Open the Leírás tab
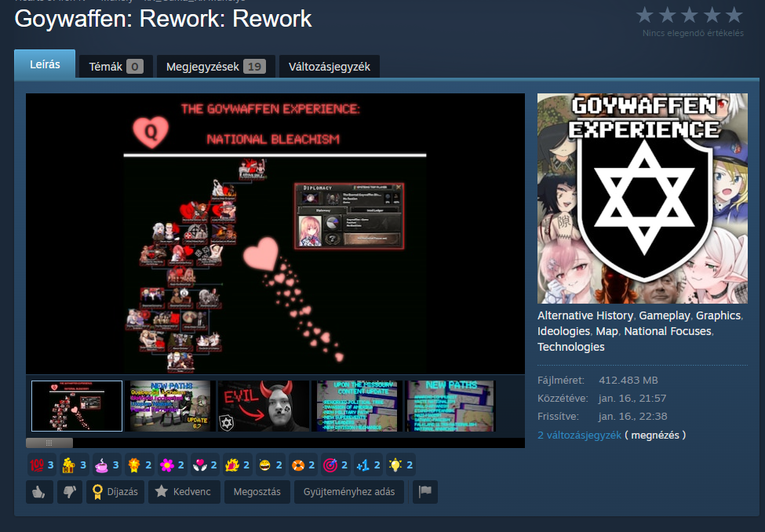 45,64
